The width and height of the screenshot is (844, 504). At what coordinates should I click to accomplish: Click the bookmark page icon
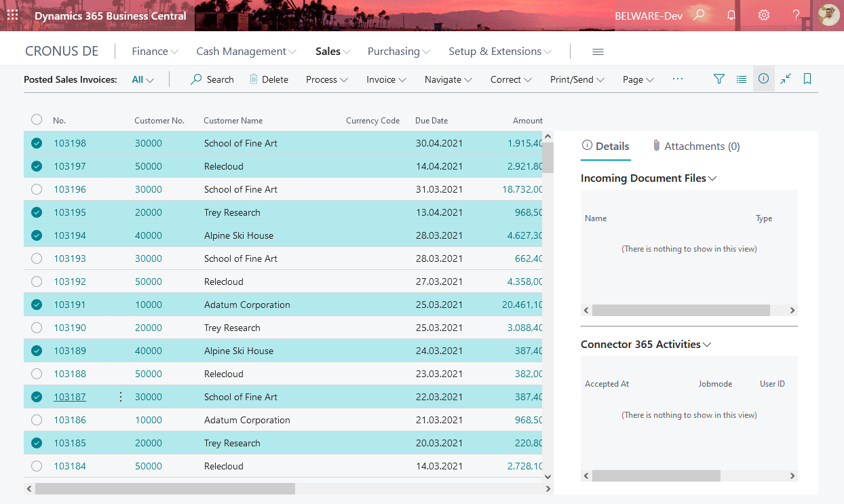click(x=807, y=79)
